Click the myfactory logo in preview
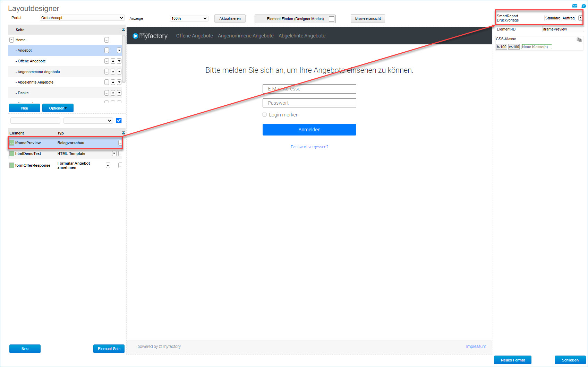The image size is (588, 367). click(x=150, y=36)
